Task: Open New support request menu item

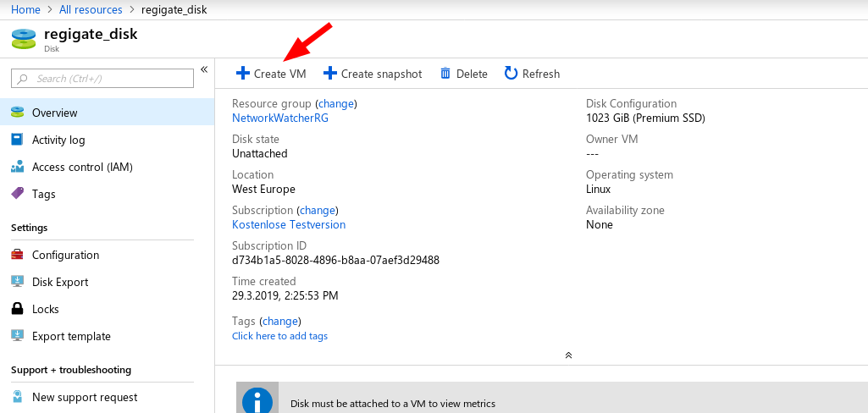Action: click(108, 397)
